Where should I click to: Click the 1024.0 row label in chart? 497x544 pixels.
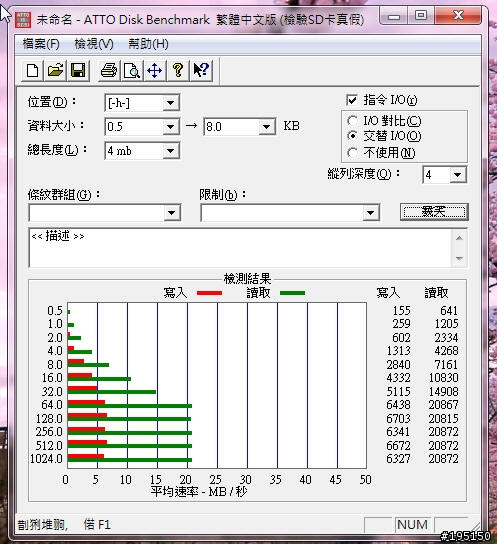pos(46,459)
